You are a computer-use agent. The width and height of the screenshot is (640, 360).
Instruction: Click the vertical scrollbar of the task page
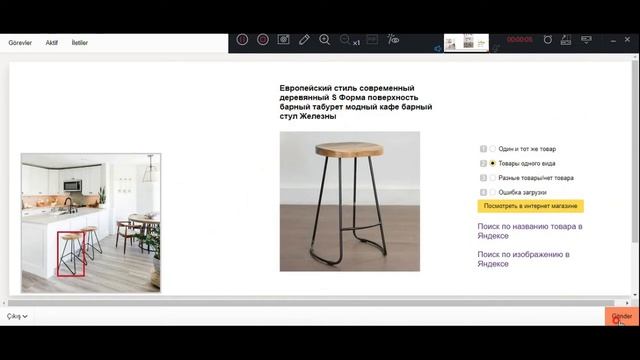tap(635, 151)
